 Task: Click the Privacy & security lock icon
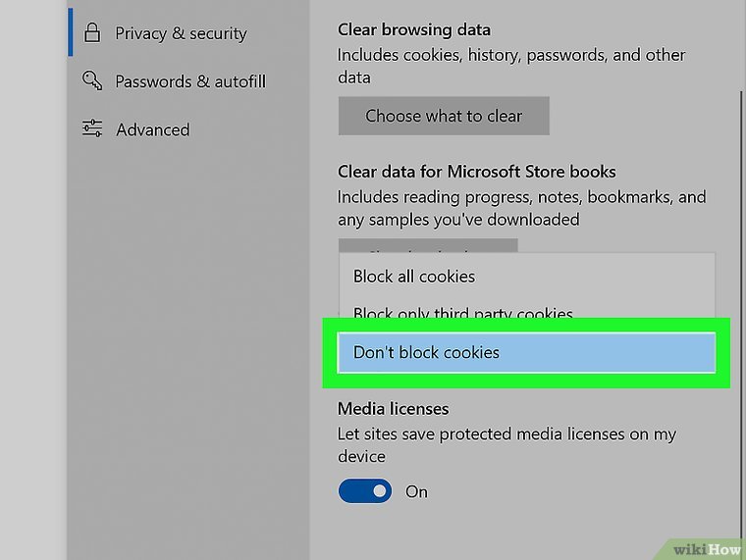point(92,33)
